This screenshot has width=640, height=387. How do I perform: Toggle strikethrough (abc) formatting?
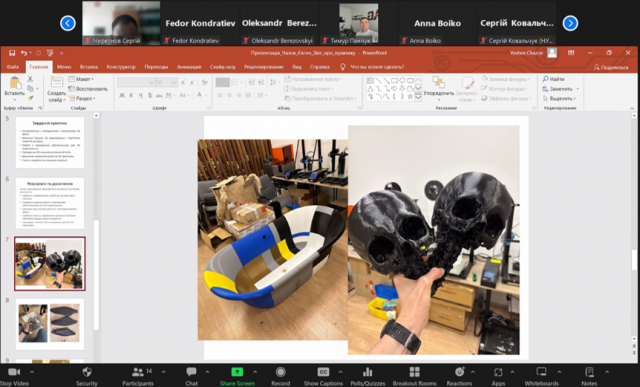tap(159, 95)
